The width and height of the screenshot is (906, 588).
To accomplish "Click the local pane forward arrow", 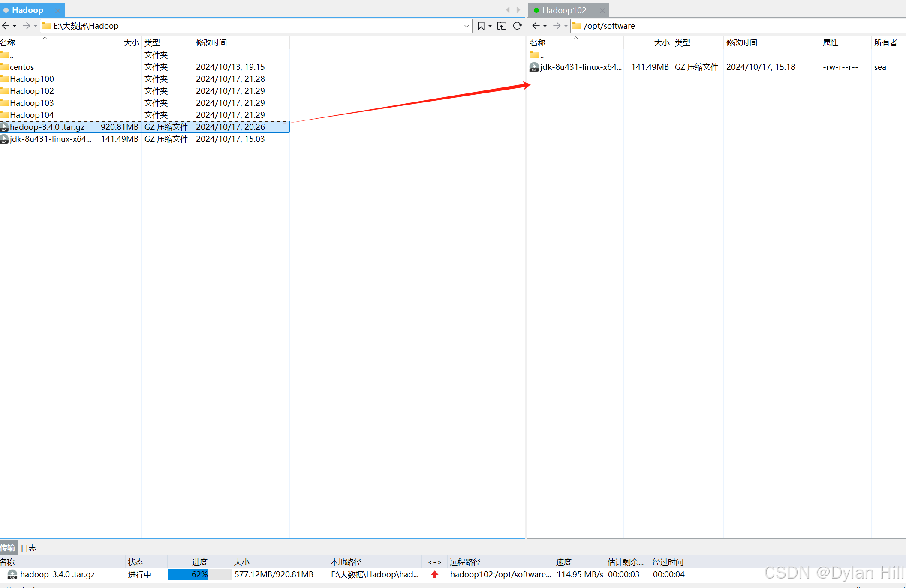I will click(x=26, y=26).
